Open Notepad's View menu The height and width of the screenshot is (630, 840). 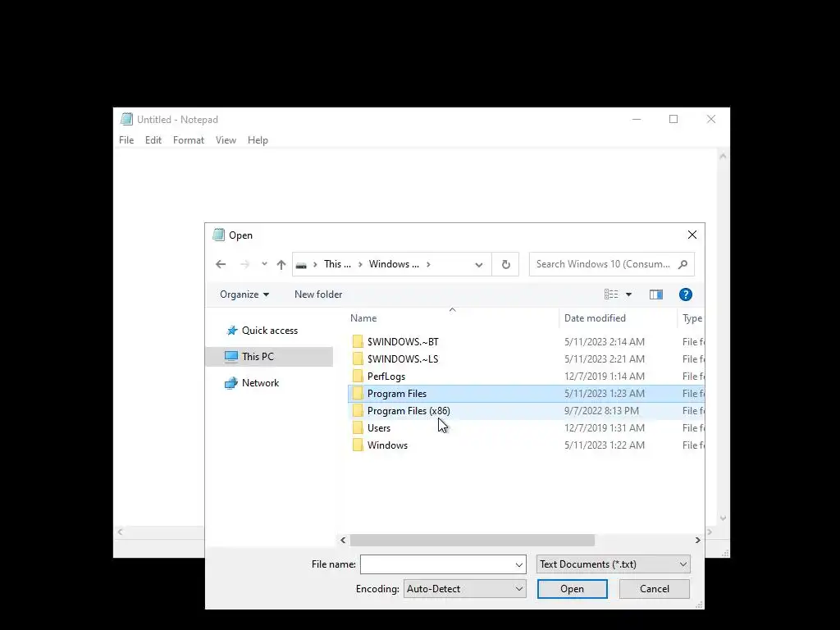(226, 139)
